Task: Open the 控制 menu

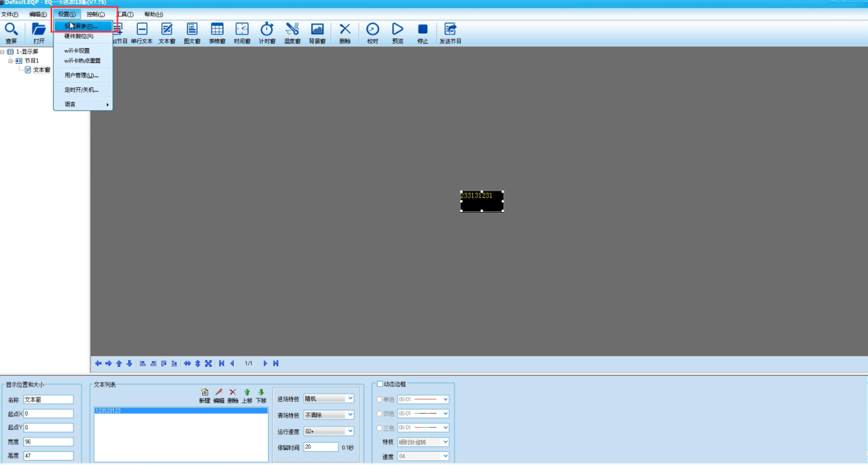Action: [x=96, y=14]
